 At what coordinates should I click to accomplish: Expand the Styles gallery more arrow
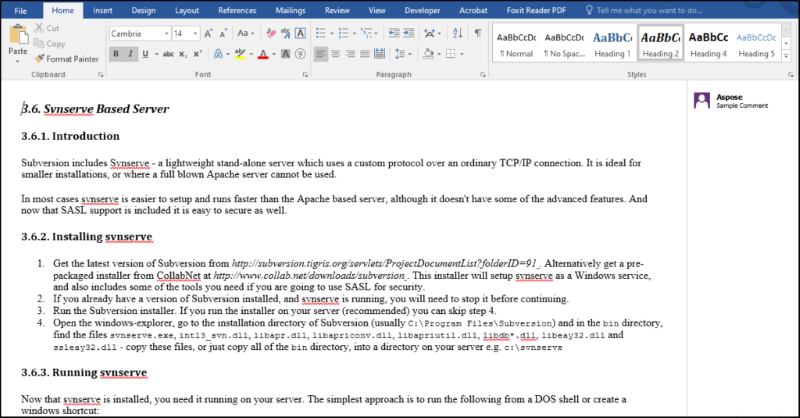[x=788, y=57]
